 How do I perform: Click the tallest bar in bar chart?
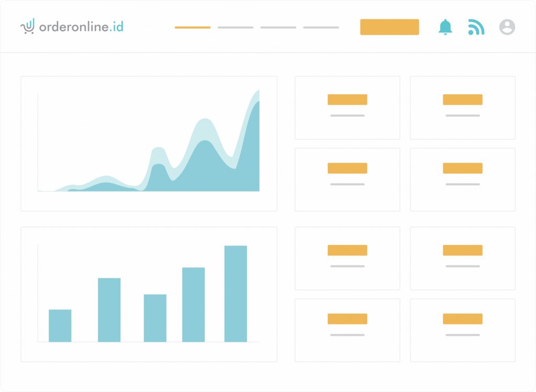(x=236, y=293)
